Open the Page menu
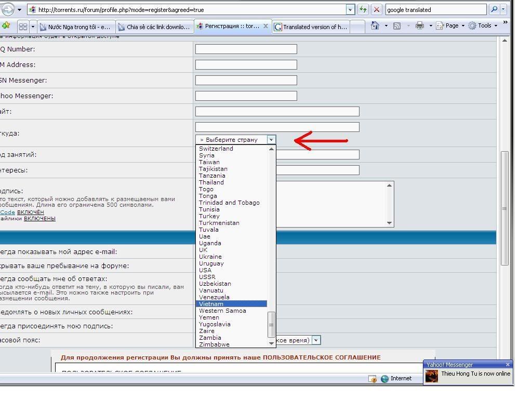Image resolution: width=532 pixels, height=399 pixels. [x=449, y=25]
